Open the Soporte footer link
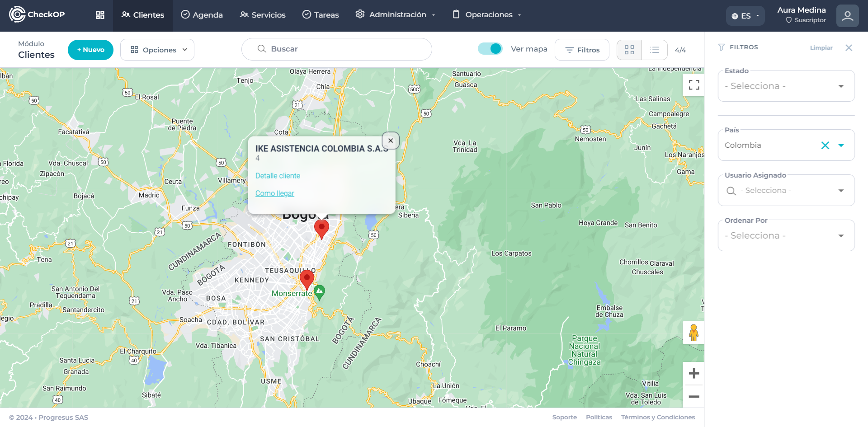This screenshot has height=427, width=868. pyautogui.click(x=564, y=417)
